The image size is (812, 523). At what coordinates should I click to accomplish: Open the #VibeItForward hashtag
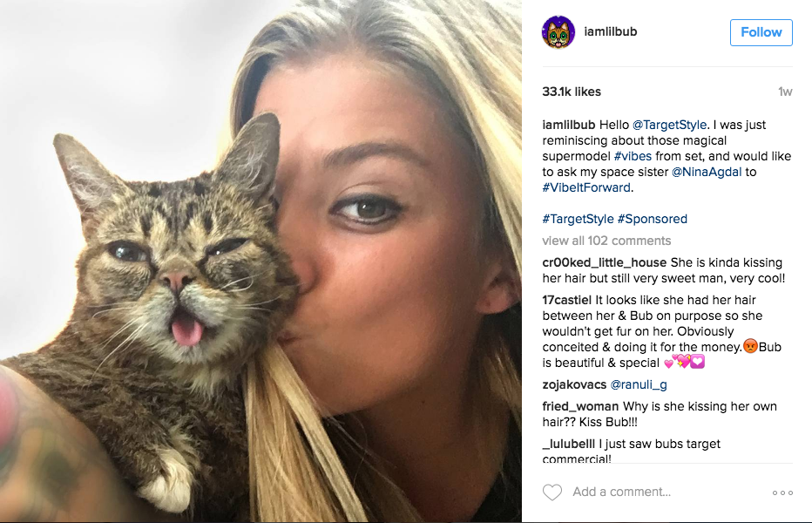[x=586, y=187]
